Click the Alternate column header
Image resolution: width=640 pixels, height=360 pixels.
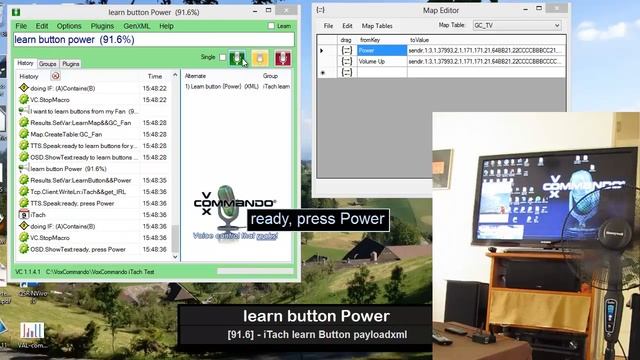pyautogui.click(x=195, y=76)
